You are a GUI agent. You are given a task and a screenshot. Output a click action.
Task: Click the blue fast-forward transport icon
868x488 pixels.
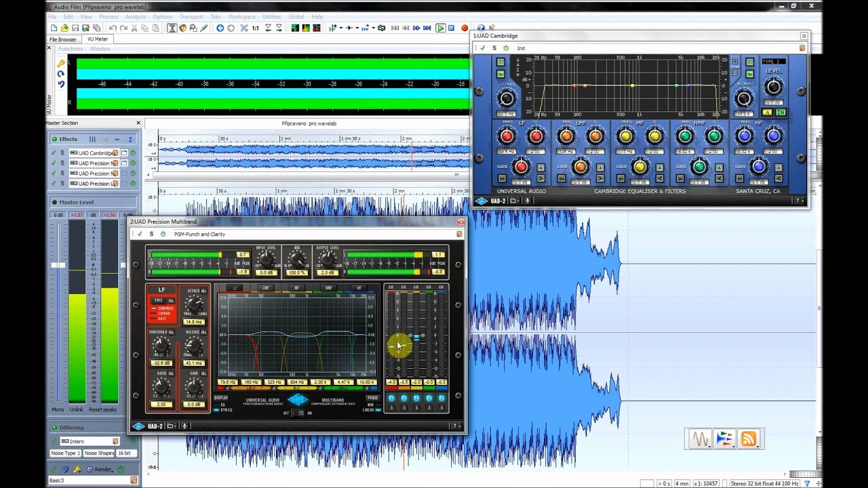(416, 28)
